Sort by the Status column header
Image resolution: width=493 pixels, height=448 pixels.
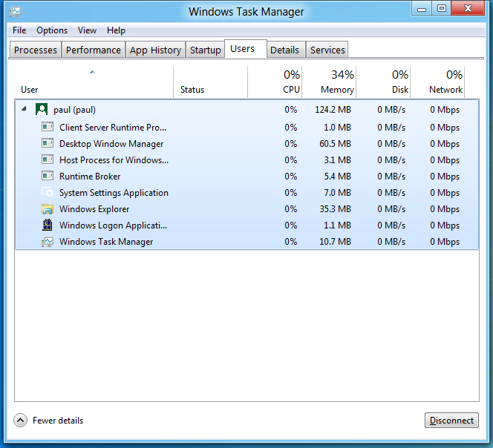point(210,82)
